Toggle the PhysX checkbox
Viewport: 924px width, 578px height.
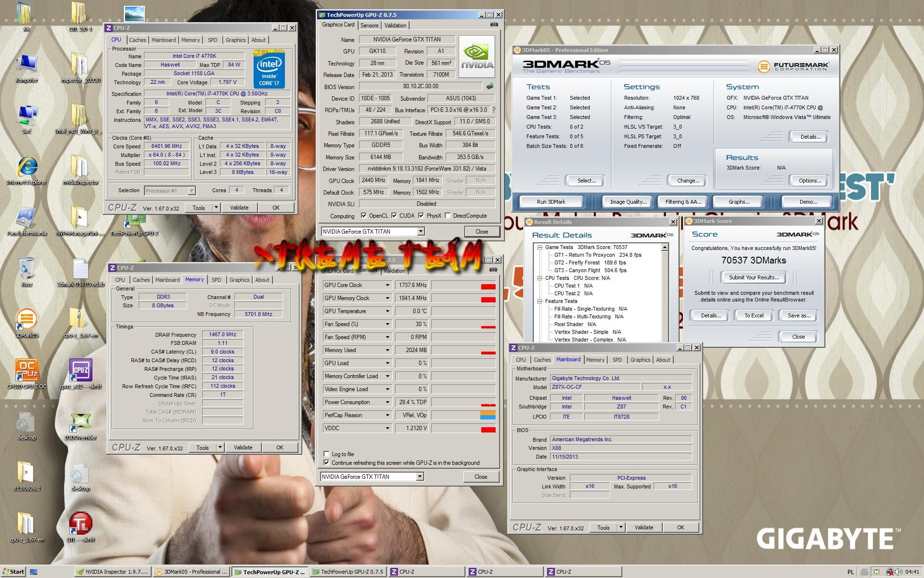421,216
